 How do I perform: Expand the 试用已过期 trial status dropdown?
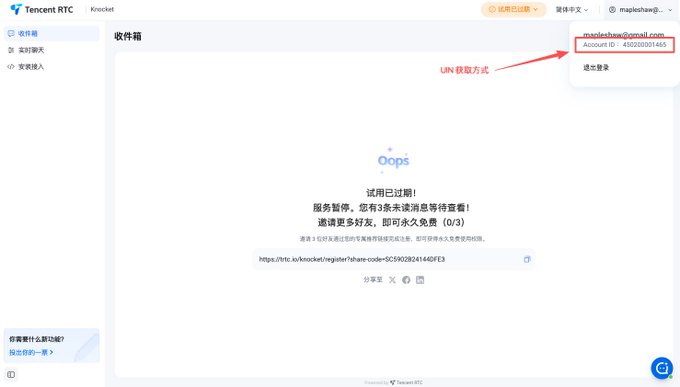click(513, 10)
